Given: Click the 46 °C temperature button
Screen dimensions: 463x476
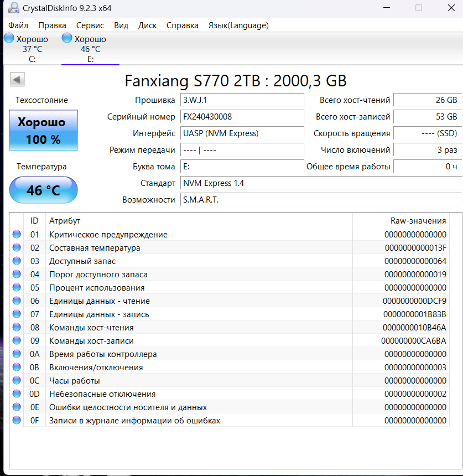Looking at the screenshot, I should [x=44, y=190].
